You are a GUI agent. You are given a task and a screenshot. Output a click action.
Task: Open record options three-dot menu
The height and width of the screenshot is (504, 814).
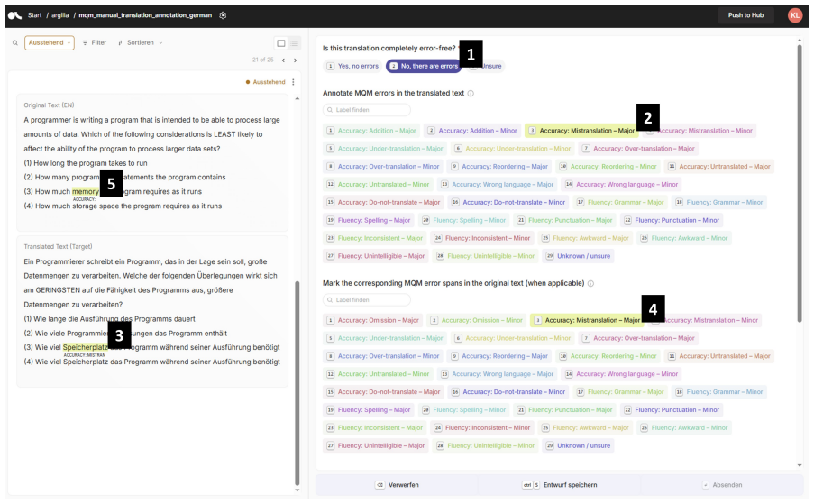(x=293, y=82)
